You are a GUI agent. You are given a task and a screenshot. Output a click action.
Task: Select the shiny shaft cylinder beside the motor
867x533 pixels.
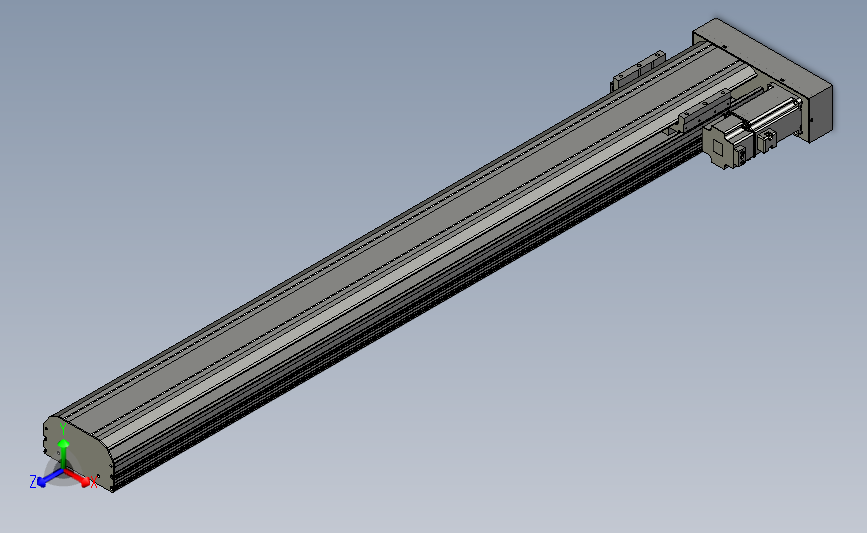point(774,115)
